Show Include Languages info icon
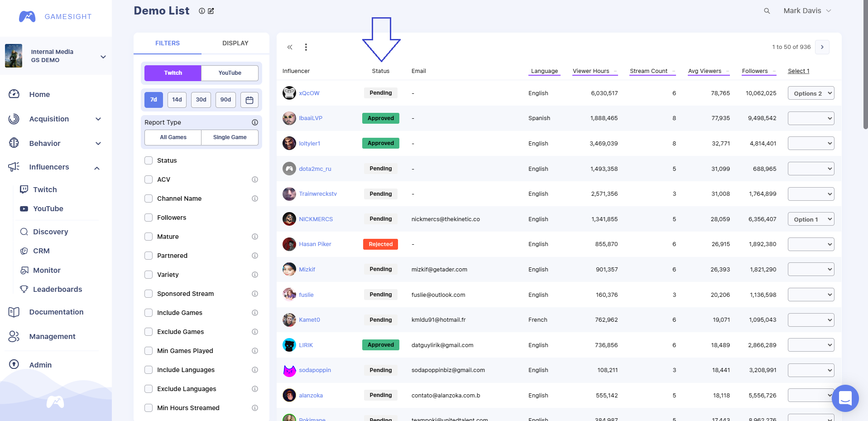 [255, 370]
